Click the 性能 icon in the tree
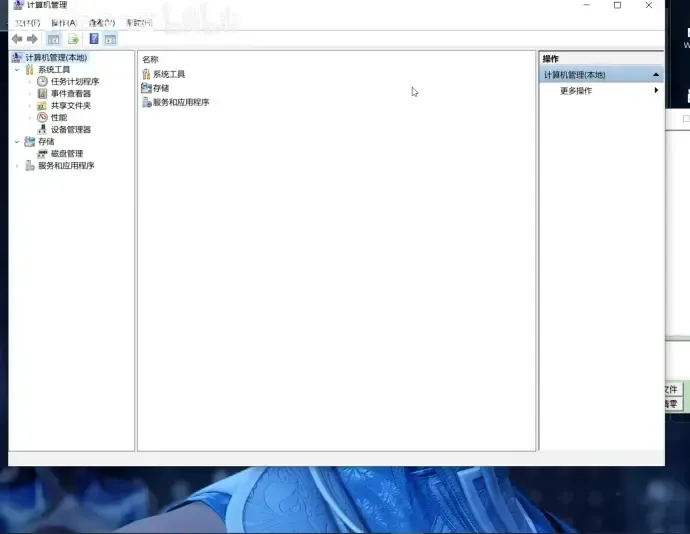690x534 pixels. tap(42, 118)
